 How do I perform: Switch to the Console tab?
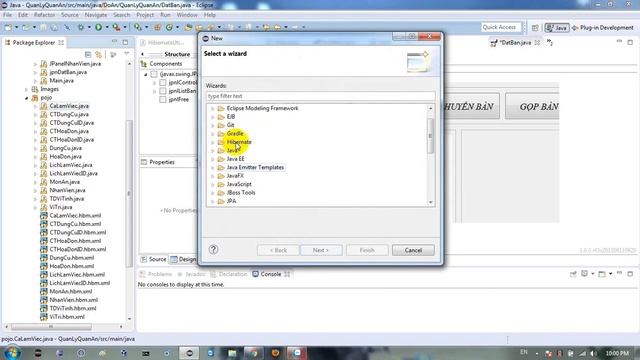click(x=271, y=274)
